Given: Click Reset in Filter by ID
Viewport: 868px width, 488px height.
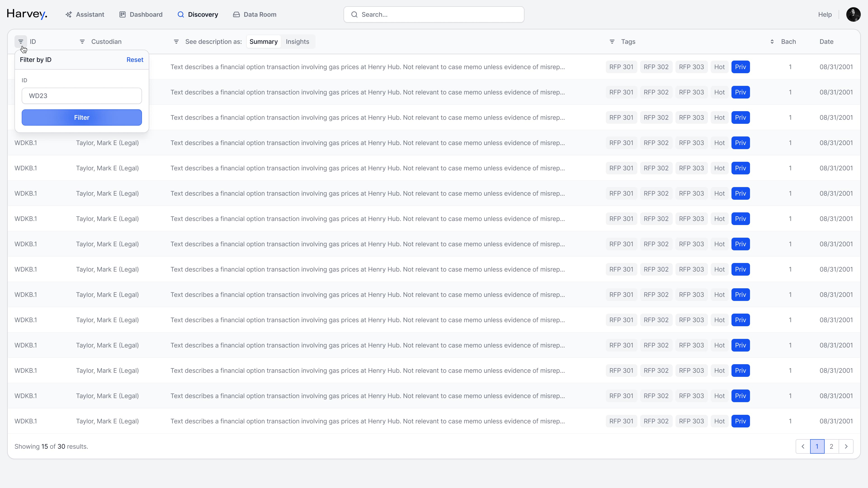Looking at the screenshot, I should click(x=135, y=60).
